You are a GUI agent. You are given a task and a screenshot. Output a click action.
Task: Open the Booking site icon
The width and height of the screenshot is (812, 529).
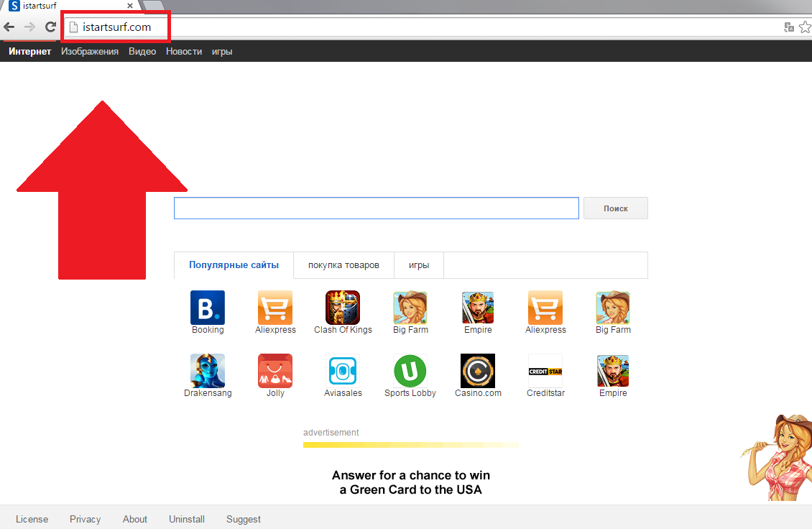click(208, 308)
